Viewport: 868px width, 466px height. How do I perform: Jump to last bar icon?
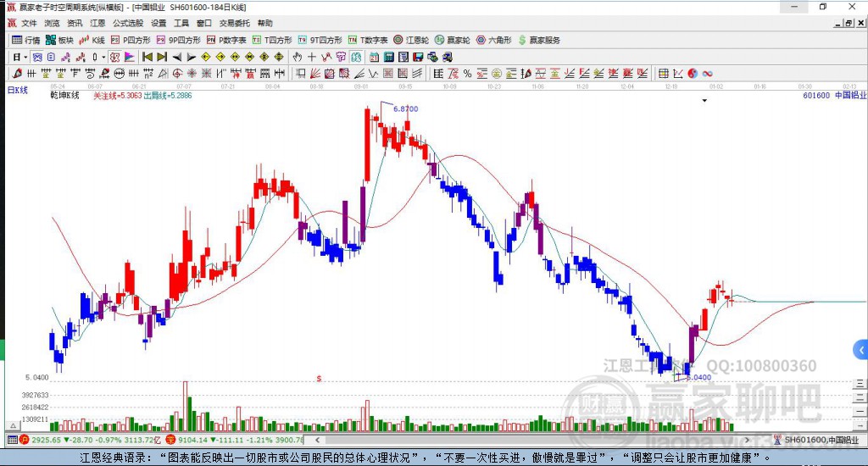click(162, 57)
